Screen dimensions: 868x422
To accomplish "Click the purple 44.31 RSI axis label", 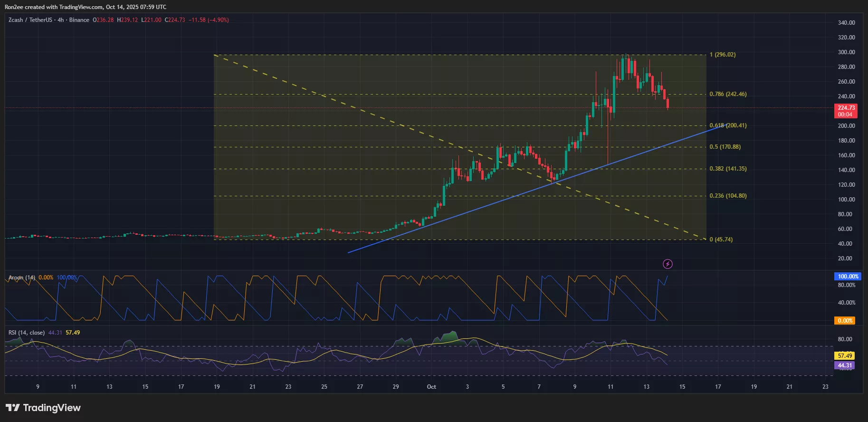I will coord(845,365).
